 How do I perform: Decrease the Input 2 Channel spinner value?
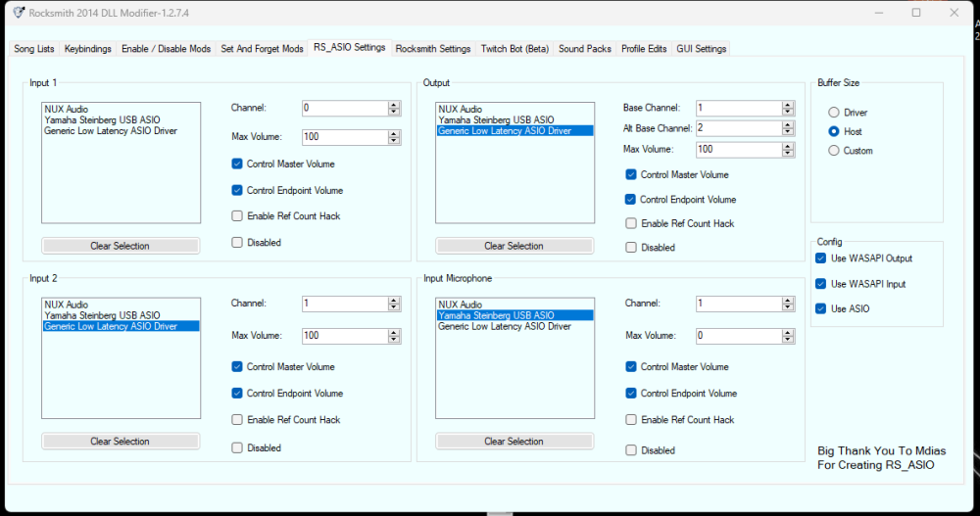(x=394, y=307)
